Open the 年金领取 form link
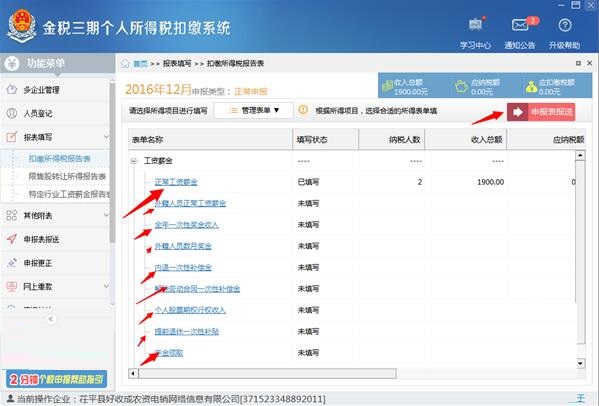This screenshot has width=599, height=406. point(169,353)
